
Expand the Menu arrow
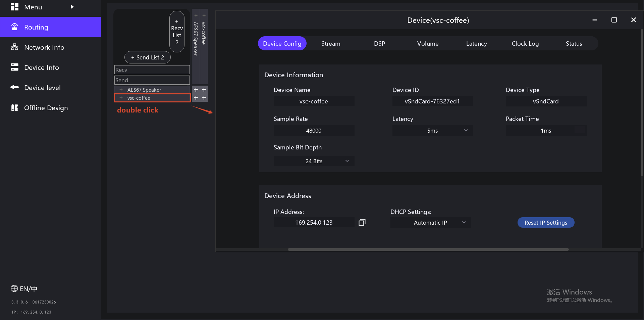pyautogui.click(x=72, y=7)
